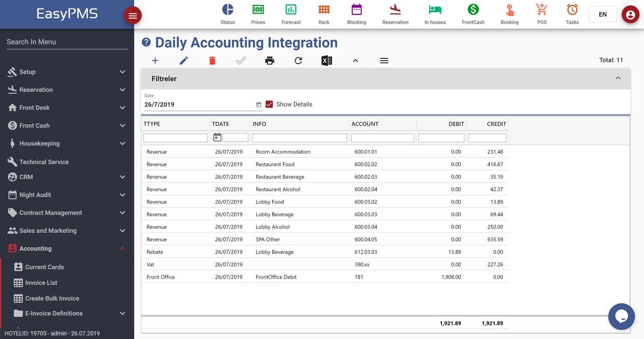Collapse the Filtreler panel

(618, 78)
